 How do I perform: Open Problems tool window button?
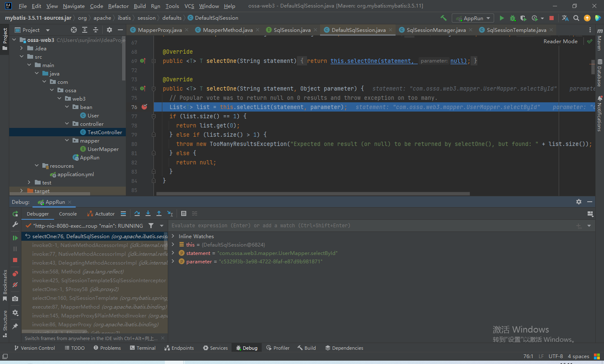click(x=107, y=348)
